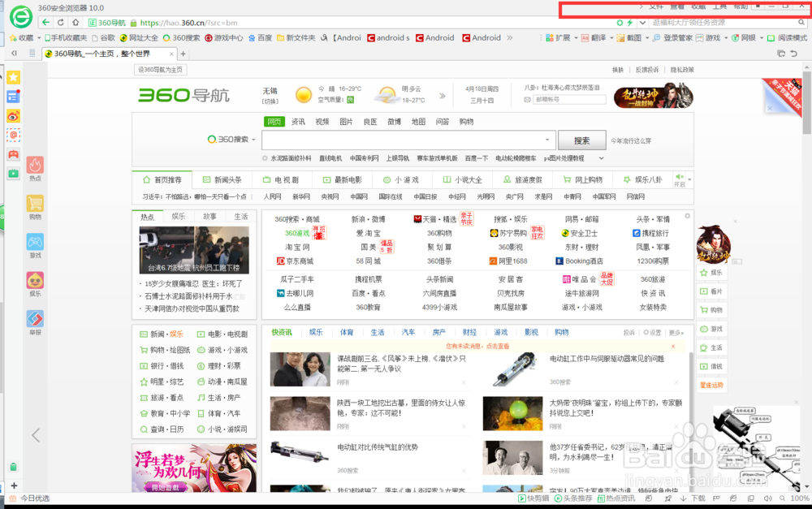Reload the page with refresh icon
Screen dimensions: 812x509
click(61, 22)
